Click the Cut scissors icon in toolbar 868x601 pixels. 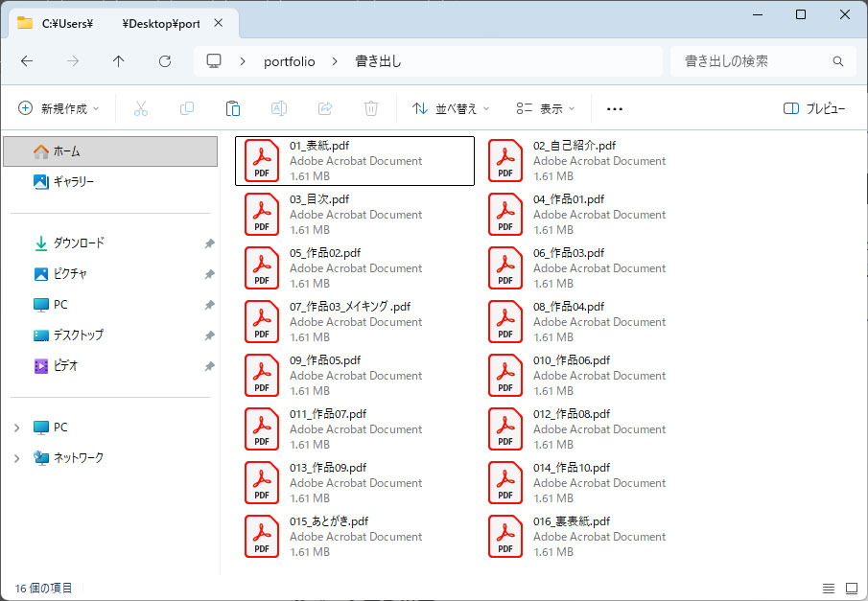(141, 108)
